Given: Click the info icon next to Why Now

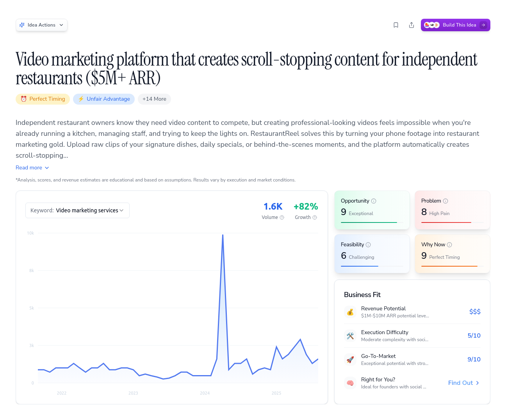Looking at the screenshot, I should point(450,244).
